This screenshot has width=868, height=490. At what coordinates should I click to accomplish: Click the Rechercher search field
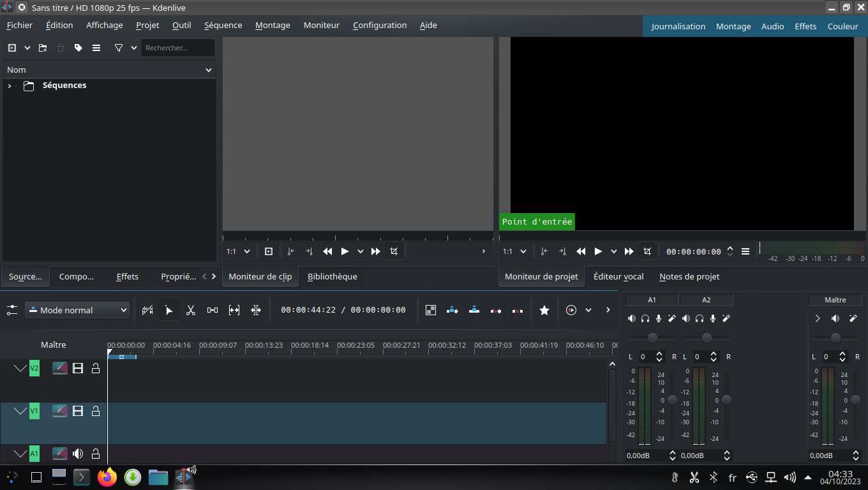(177, 48)
